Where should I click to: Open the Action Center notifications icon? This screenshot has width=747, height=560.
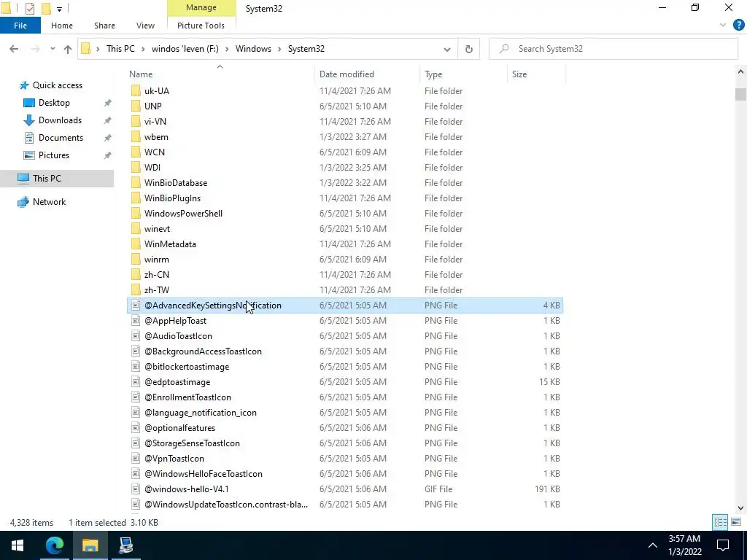(x=723, y=545)
